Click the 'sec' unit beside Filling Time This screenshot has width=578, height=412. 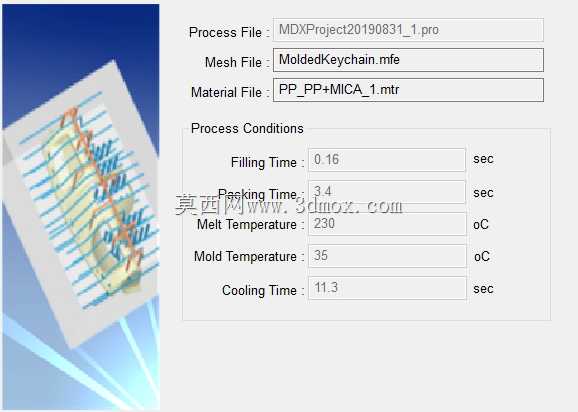tap(483, 159)
